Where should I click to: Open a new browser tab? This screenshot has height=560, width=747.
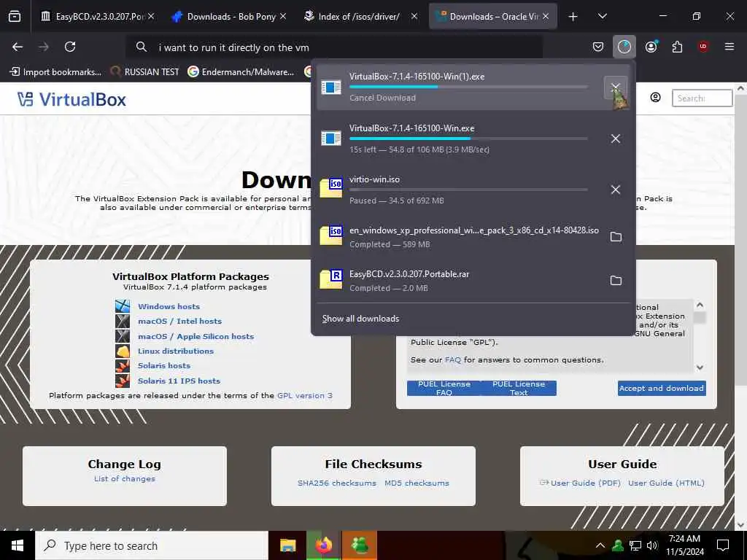[573, 17]
